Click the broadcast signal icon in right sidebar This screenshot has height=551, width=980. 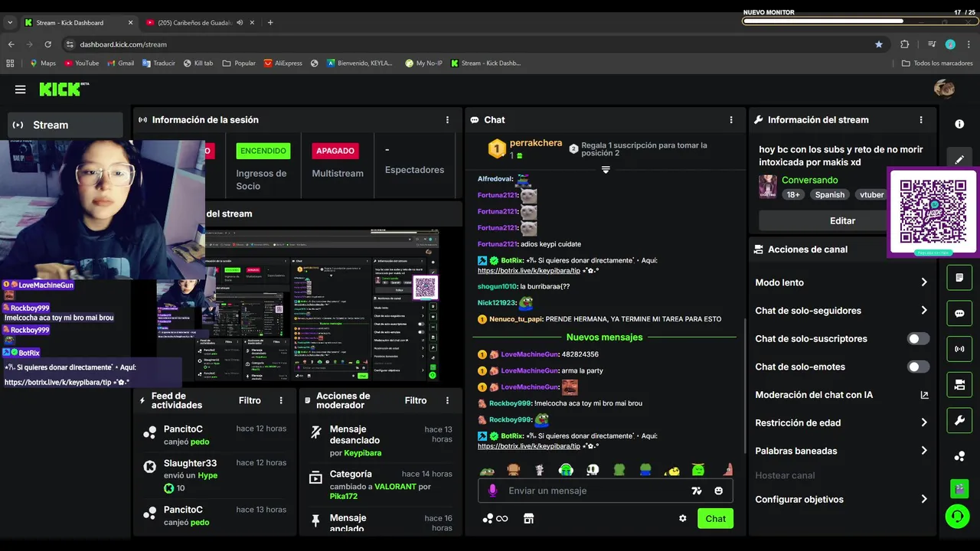[x=959, y=349]
